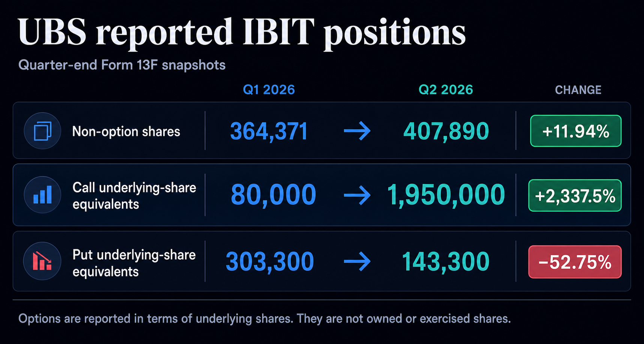Screen dimensions: 644x344
Task: Click the 143,300 put equivalents value
Action: point(446,262)
